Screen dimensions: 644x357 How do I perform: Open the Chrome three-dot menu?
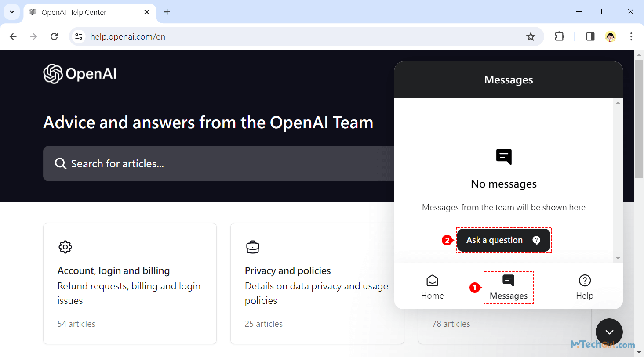631,36
